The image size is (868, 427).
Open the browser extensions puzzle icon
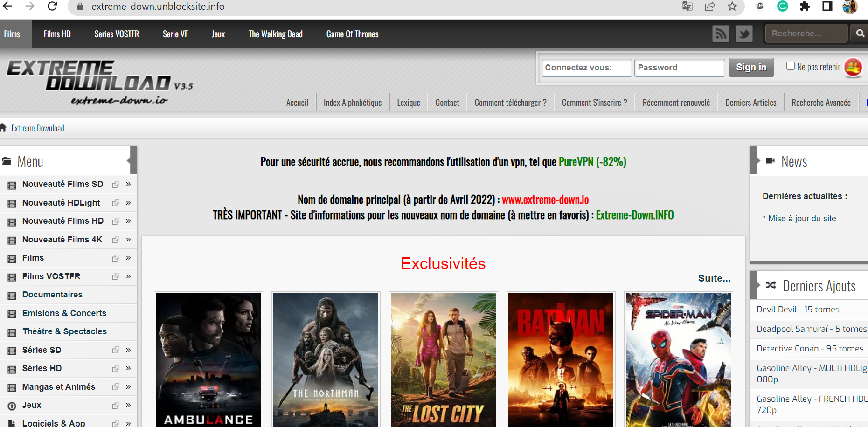[x=805, y=7]
